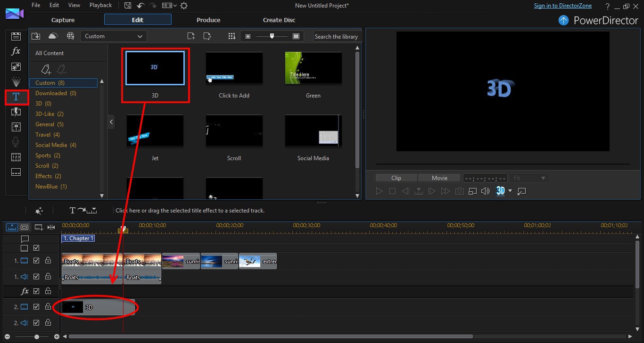Open the Fit zoom dropdown
Viewport: 644px width, 343px height.
click(x=530, y=178)
